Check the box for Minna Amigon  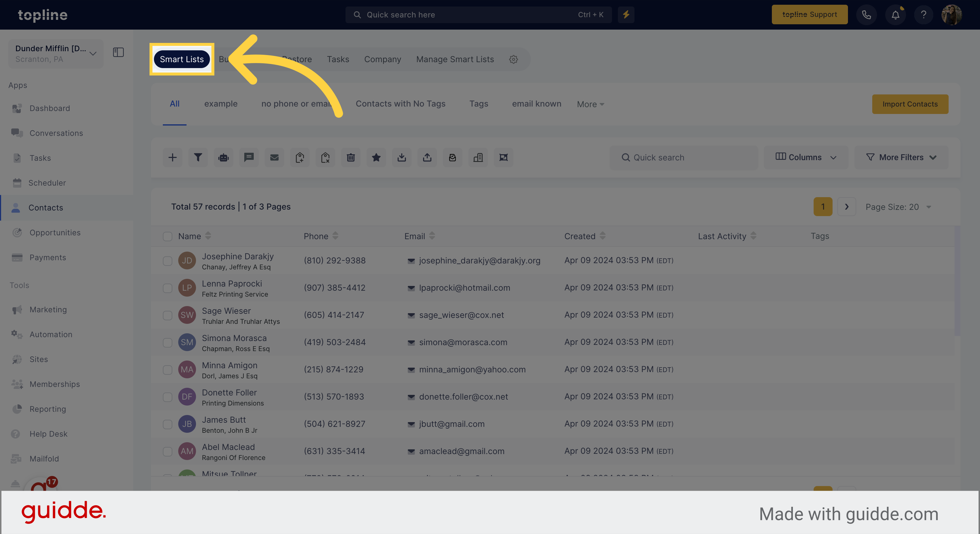pyautogui.click(x=167, y=370)
